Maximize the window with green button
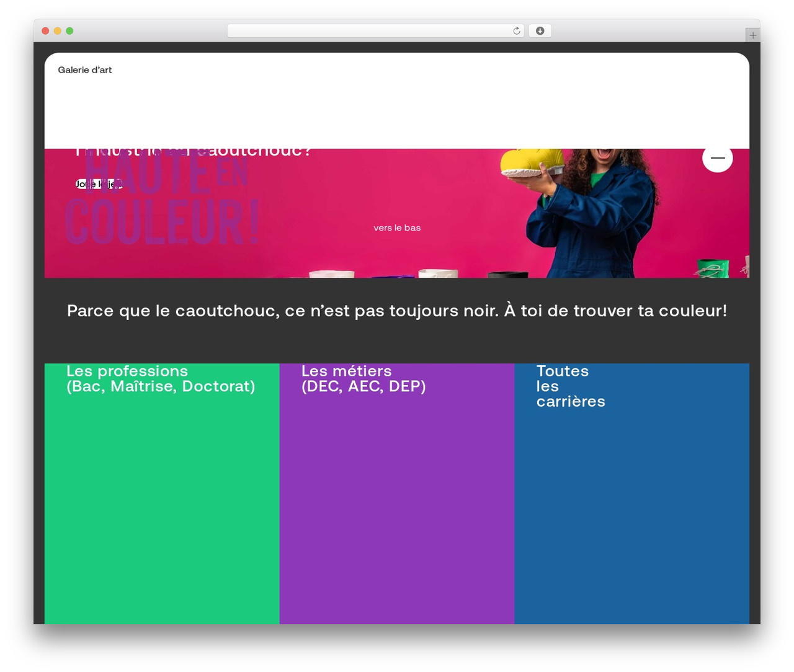The width and height of the screenshot is (794, 672). tap(69, 31)
